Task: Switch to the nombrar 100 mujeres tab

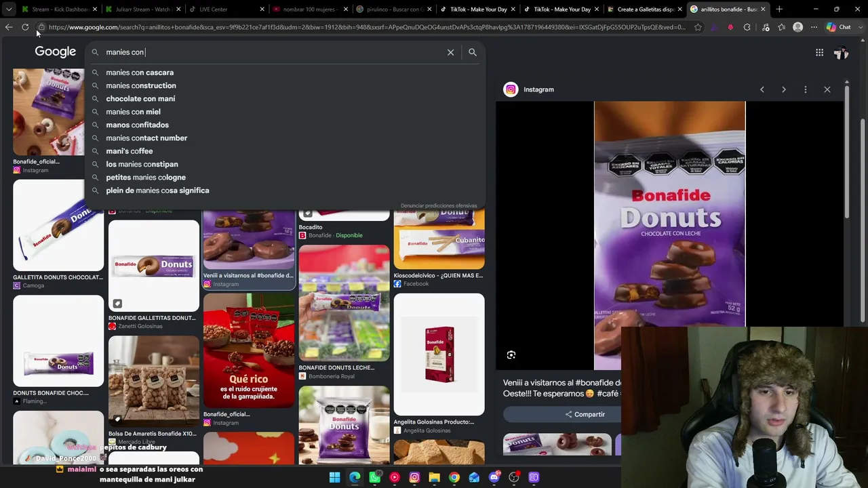Action: (x=310, y=9)
